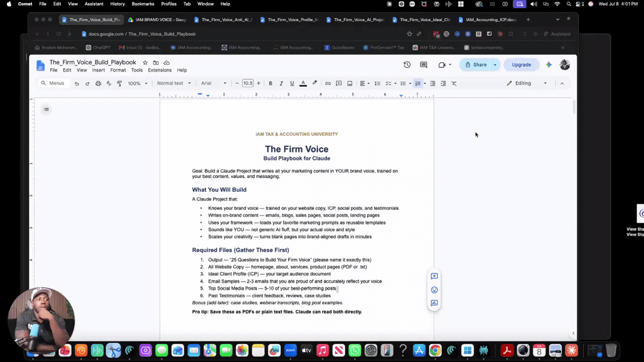The width and height of the screenshot is (644, 362).
Task: Switch to the IAM BRAND VOICE tab
Action: [157, 19]
